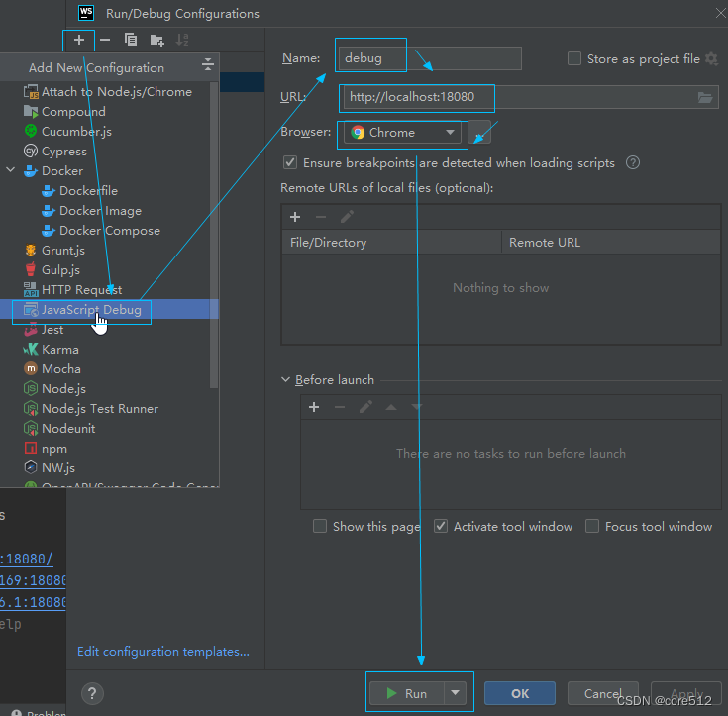Select Compound configuration type
The image size is (728, 716).
click(64, 112)
